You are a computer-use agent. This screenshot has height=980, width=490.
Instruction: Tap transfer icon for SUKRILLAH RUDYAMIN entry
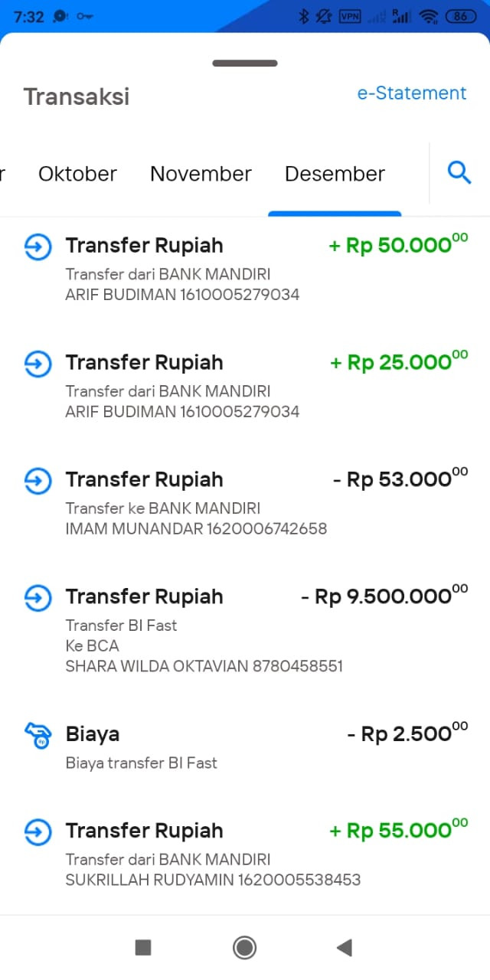tap(38, 831)
